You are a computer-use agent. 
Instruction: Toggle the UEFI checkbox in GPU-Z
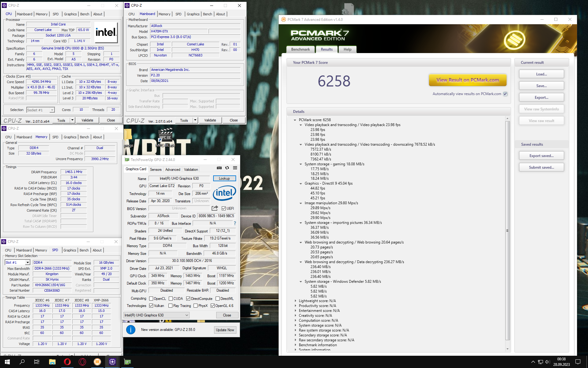(224, 209)
